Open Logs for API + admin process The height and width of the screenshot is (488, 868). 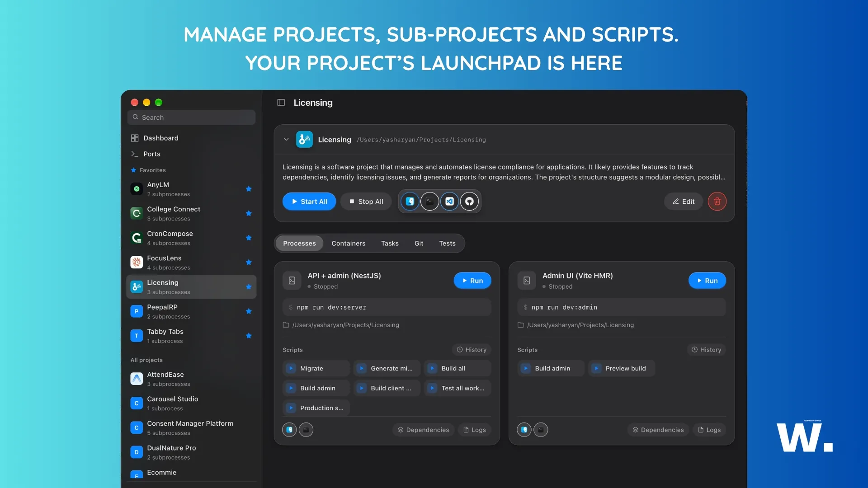(475, 430)
